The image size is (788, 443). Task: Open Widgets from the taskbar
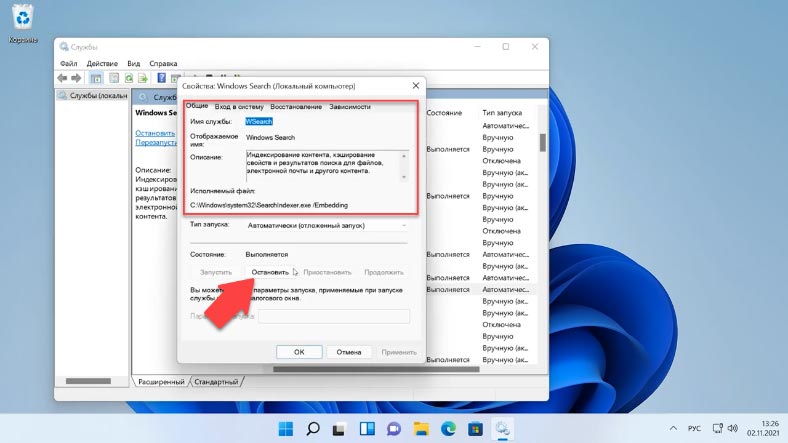pyautogui.click(x=367, y=428)
